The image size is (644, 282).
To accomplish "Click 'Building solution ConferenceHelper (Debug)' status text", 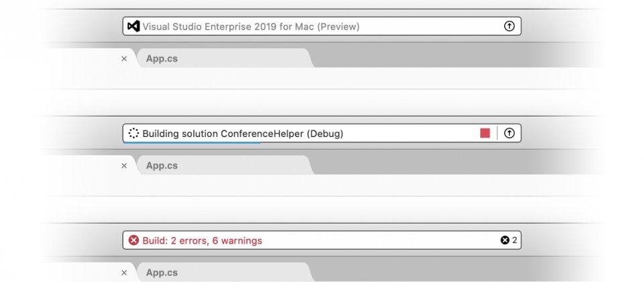I will pos(243,133).
